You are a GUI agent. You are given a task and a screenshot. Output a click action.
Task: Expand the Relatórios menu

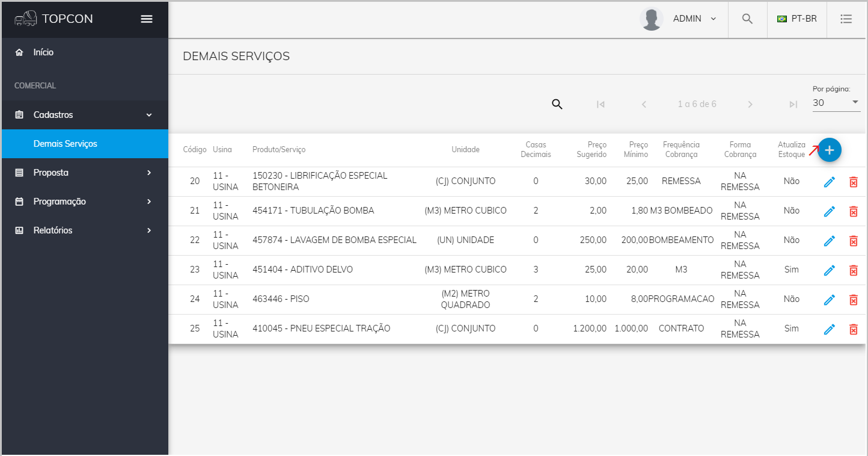click(84, 230)
